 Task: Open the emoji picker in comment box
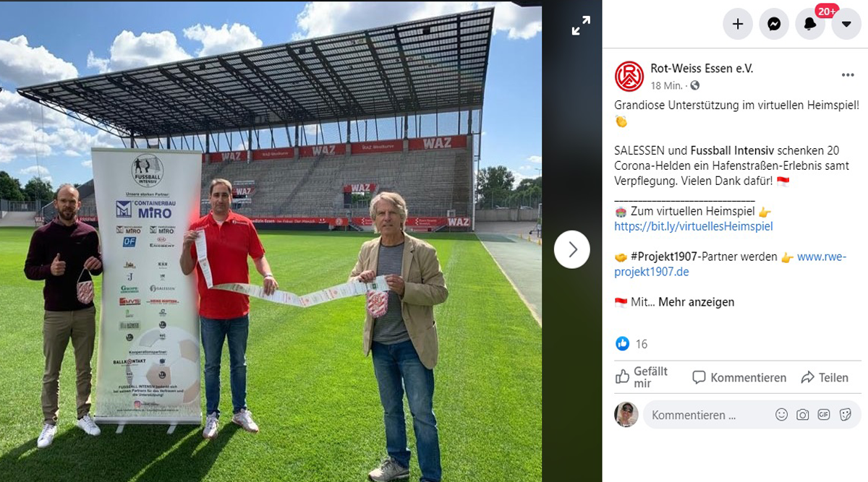781,415
